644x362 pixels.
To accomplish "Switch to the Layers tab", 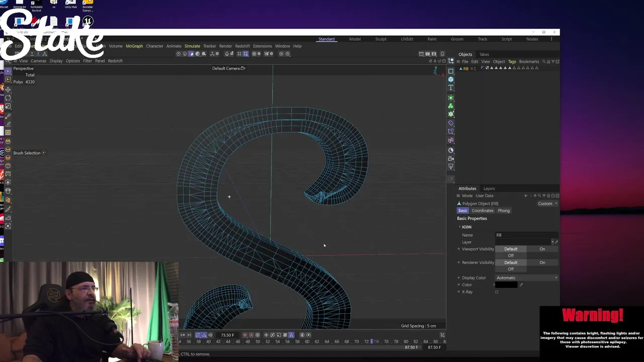I will point(489,189).
